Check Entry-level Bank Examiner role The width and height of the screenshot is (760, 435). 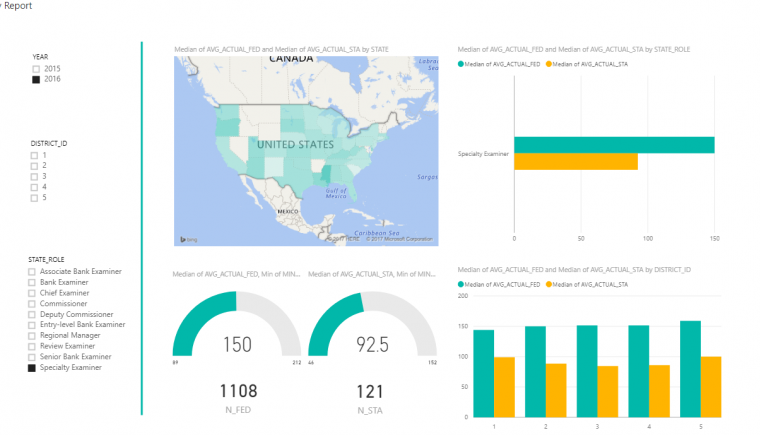(x=32, y=325)
